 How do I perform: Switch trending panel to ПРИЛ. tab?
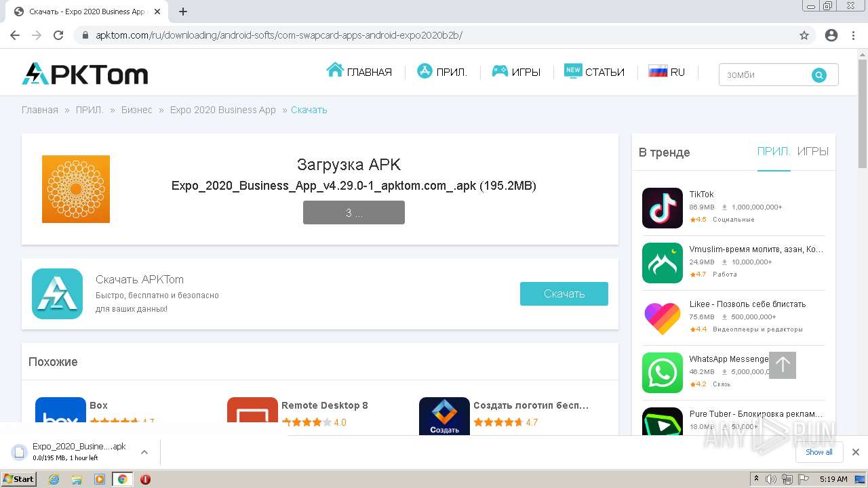coord(774,152)
